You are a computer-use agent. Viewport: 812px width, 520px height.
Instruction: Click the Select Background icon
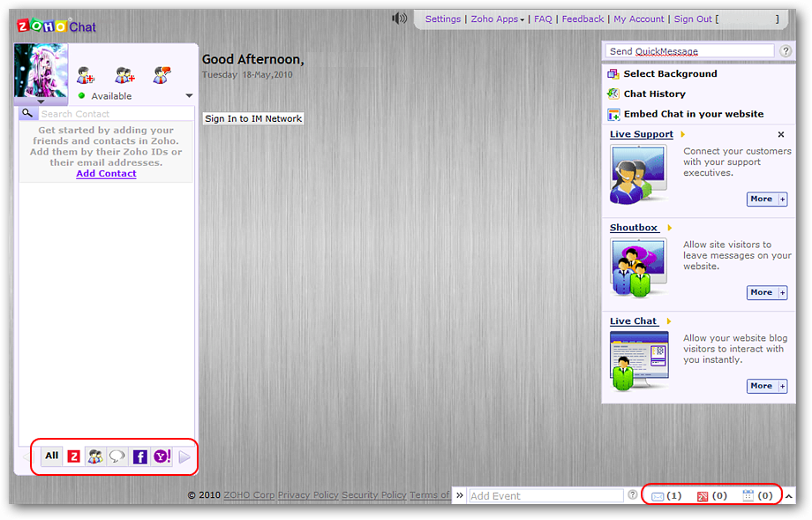pos(613,73)
